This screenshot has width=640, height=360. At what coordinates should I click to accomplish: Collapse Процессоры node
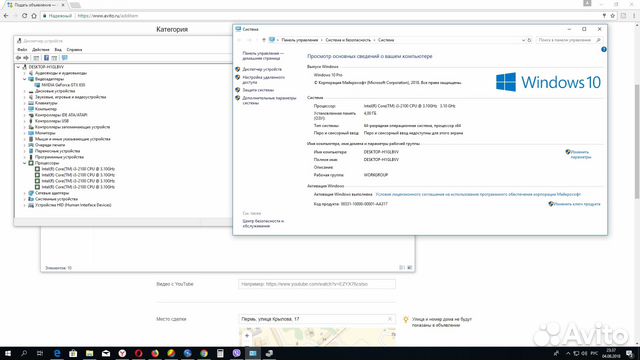point(24,163)
